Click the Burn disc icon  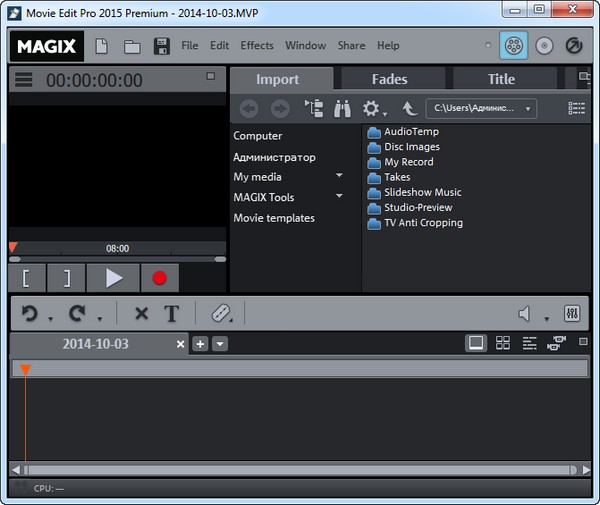point(543,46)
